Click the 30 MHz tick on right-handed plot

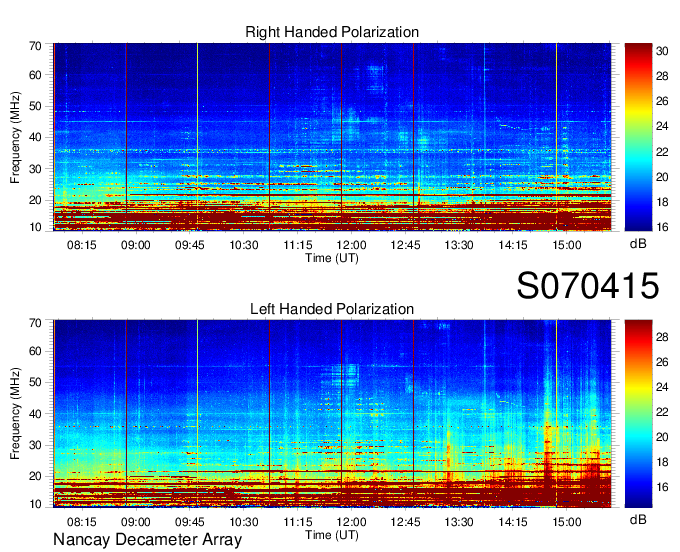point(35,169)
